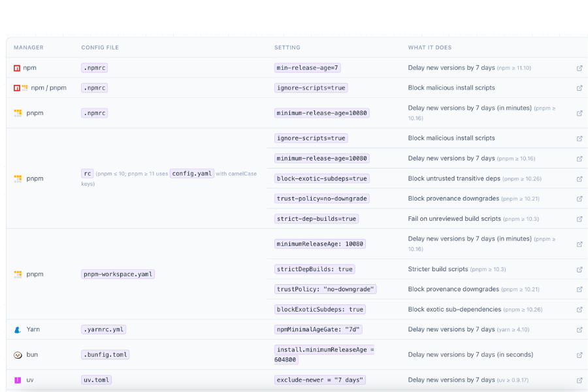Open external link for strictDepBuilds: true row
Screen dimensions: 588x392
[x=580, y=269]
